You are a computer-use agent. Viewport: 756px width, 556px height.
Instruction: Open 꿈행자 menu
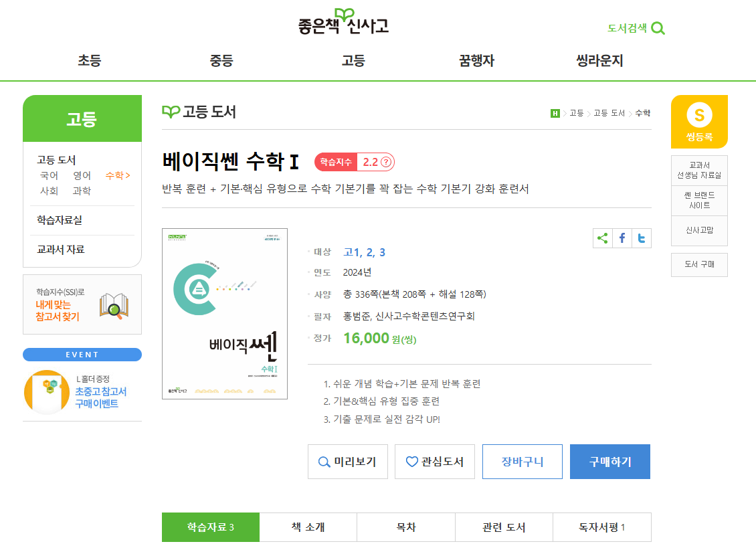click(476, 61)
